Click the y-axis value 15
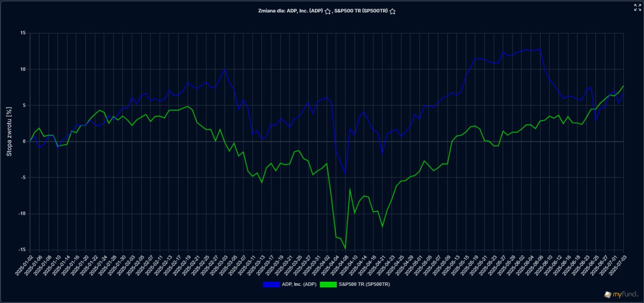This screenshot has height=303, width=644. pos(23,33)
